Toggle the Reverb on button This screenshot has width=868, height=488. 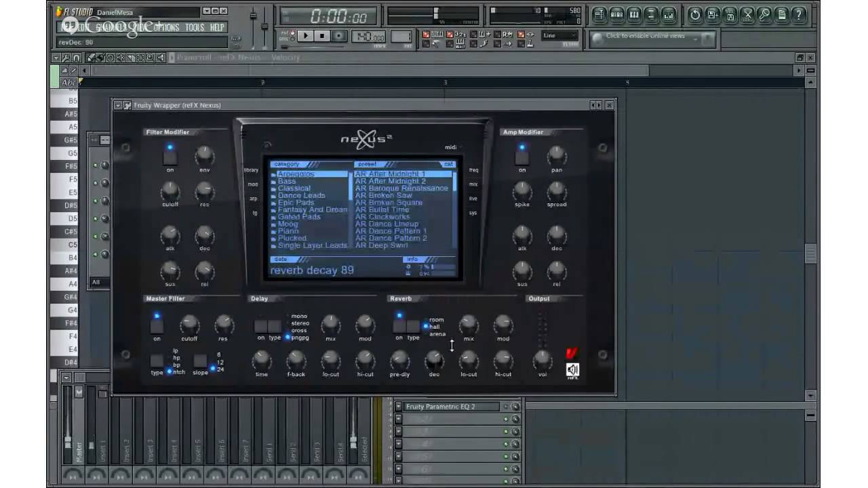point(399,326)
